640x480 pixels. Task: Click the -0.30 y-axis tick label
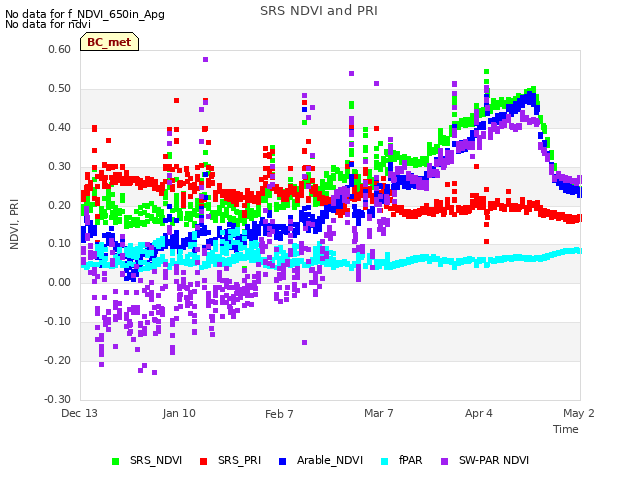pyautogui.click(x=58, y=399)
